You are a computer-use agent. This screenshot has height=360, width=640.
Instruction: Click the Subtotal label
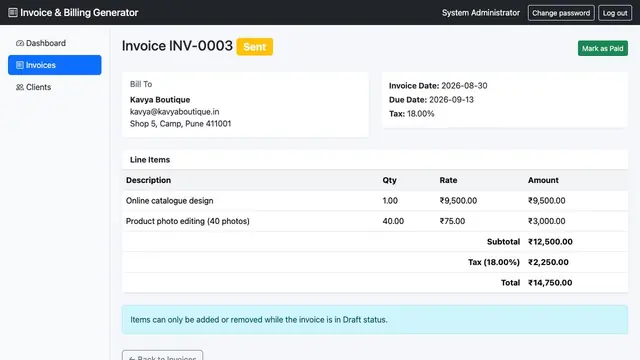point(503,242)
